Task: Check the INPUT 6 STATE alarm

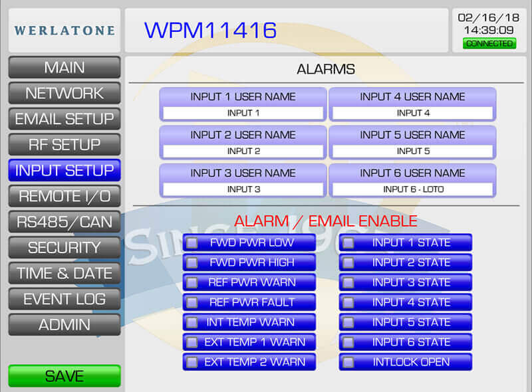Action: click(x=348, y=342)
